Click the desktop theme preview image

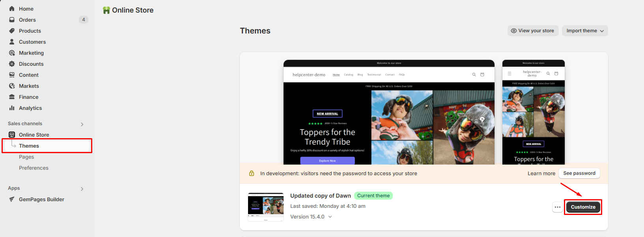coord(389,112)
